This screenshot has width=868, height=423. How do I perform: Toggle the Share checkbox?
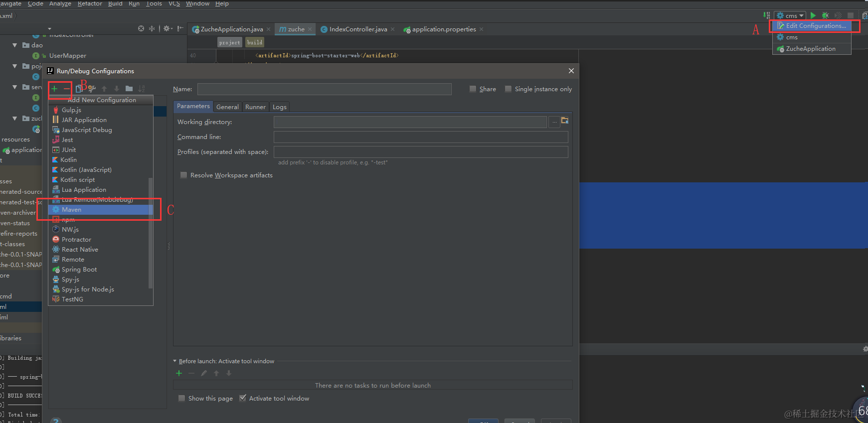pyautogui.click(x=473, y=89)
